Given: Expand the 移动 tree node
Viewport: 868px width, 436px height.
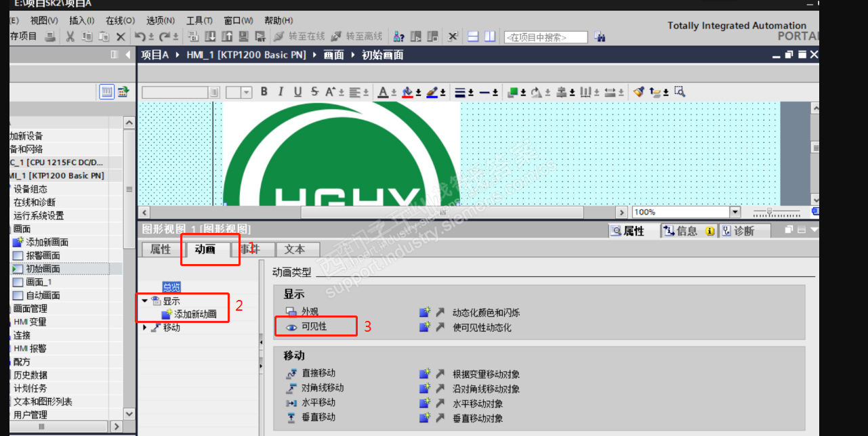Looking at the screenshot, I should pos(144,328).
